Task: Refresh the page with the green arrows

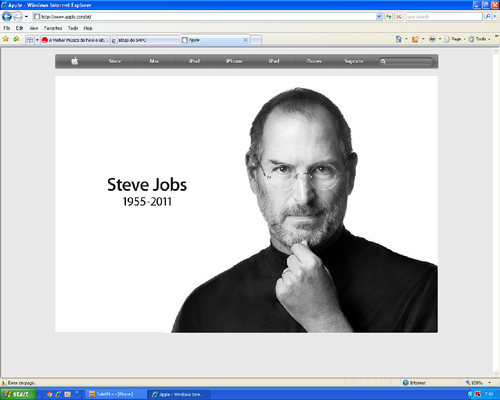Action: tap(389, 16)
